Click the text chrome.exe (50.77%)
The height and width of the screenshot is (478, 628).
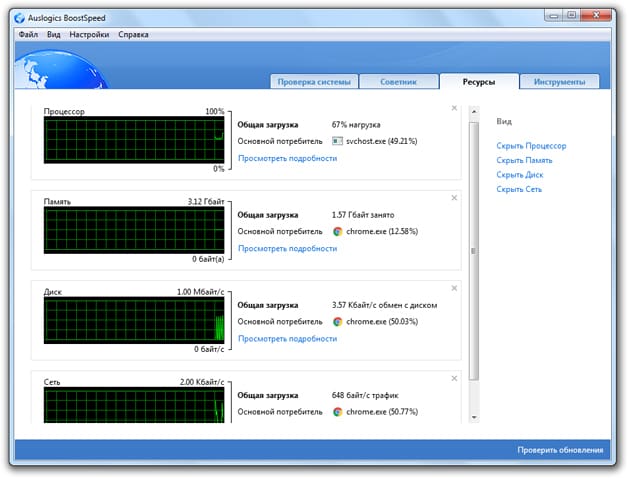tap(382, 411)
